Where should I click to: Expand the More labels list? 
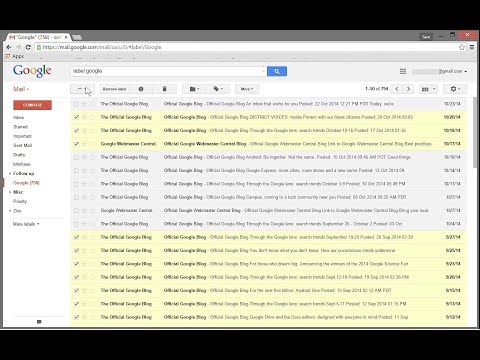point(26,224)
